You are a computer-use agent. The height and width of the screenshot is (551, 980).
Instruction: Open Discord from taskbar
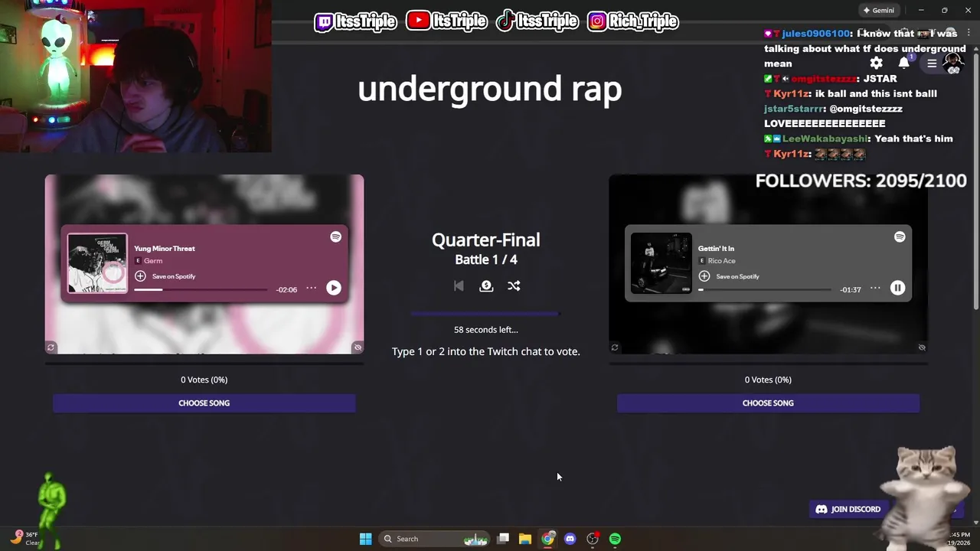570,539
